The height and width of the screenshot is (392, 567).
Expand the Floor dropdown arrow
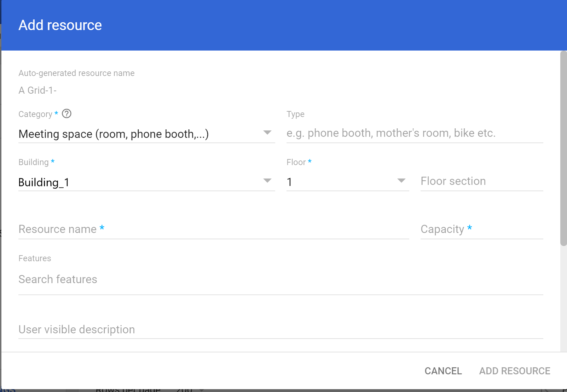click(x=401, y=181)
